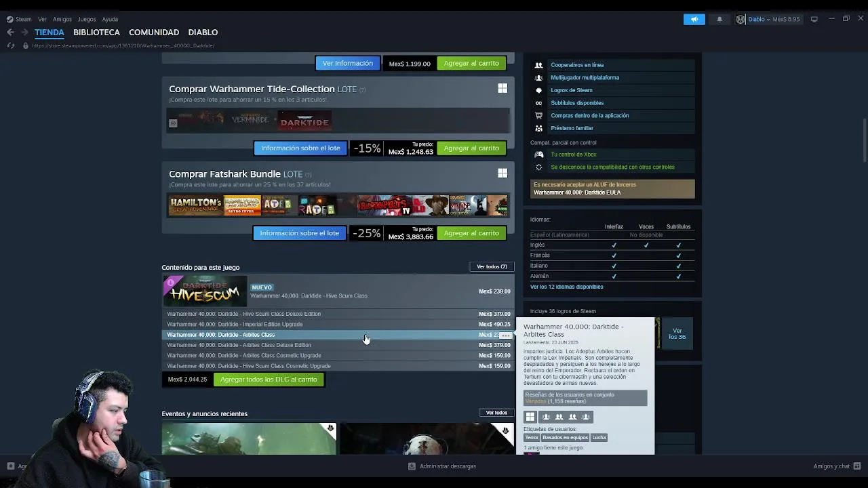The width and height of the screenshot is (868, 488).
Task: Open the DIABLO profile tab
Action: tap(203, 32)
